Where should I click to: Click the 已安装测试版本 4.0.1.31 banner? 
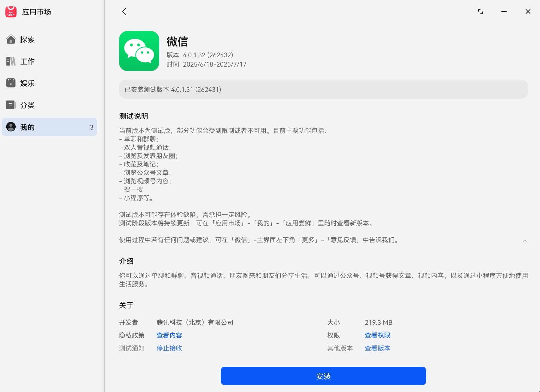pyautogui.click(x=323, y=89)
